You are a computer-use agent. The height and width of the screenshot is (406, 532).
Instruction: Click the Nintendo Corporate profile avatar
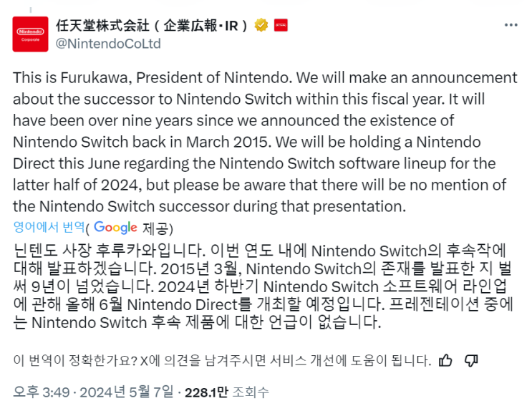pos(31,34)
